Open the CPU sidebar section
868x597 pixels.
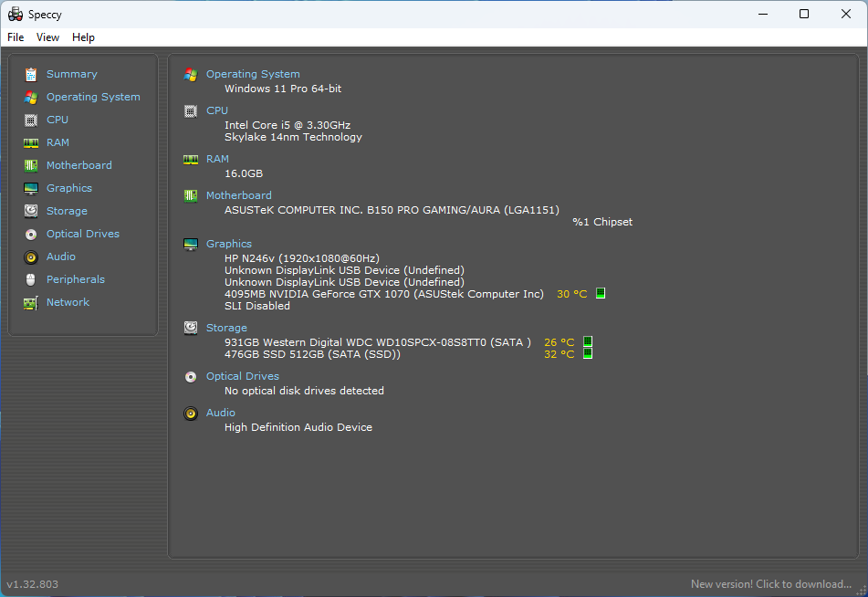57,120
